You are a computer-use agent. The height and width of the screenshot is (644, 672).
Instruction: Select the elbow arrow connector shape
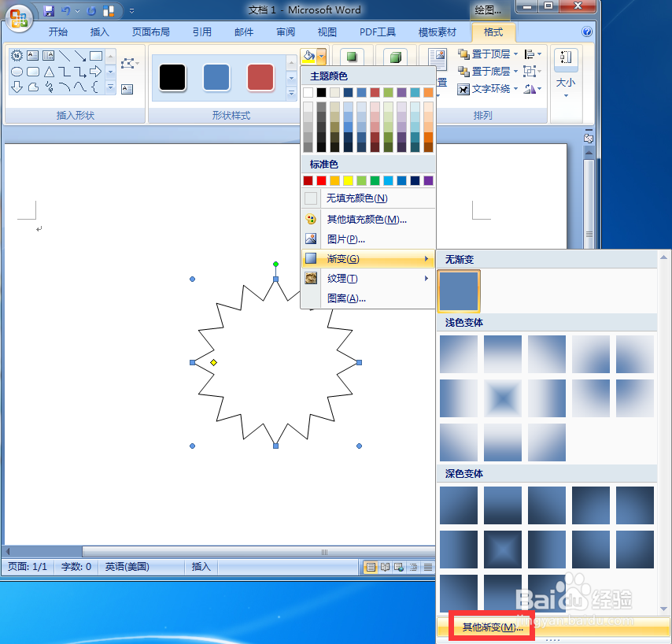pyautogui.click(x=80, y=72)
